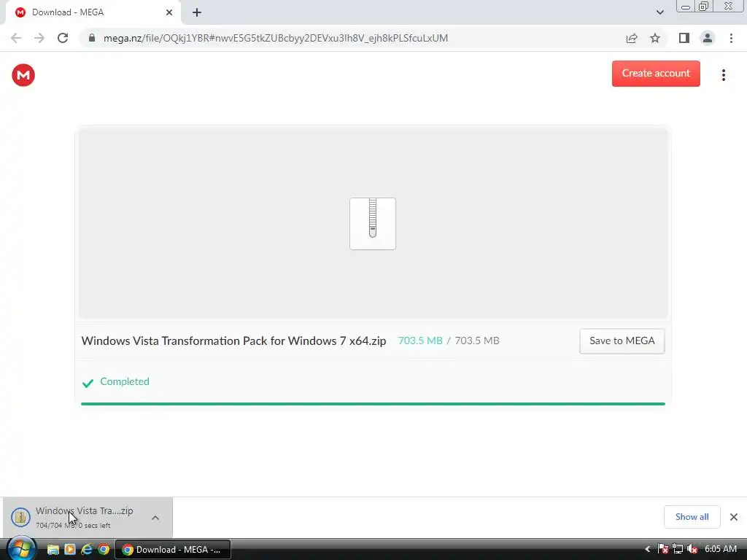Open Internet Explorer taskbar icon
This screenshot has height=560, width=747.
pos(87,550)
